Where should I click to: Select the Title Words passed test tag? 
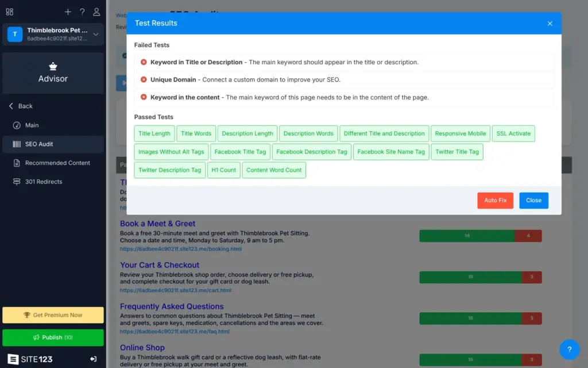pyautogui.click(x=196, y=133)
